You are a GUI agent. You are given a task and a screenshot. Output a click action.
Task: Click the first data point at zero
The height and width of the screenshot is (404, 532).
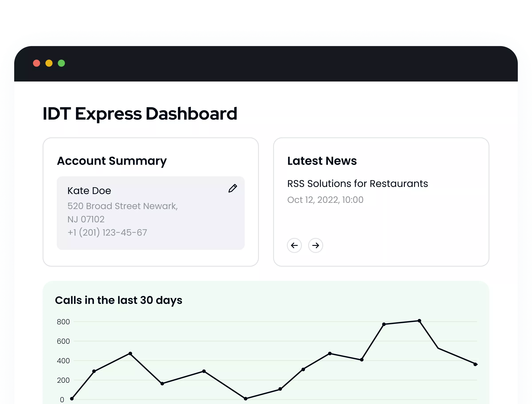coord(72,399)
